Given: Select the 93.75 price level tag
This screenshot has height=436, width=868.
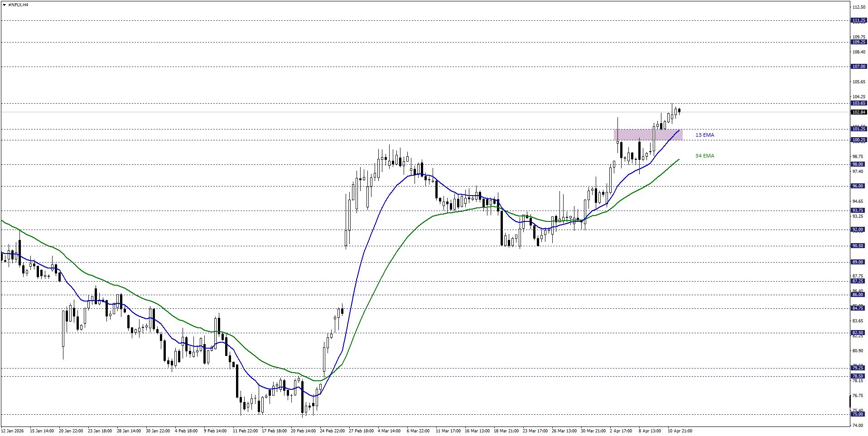Looking at the screenshot, I should tap(858, 211).
